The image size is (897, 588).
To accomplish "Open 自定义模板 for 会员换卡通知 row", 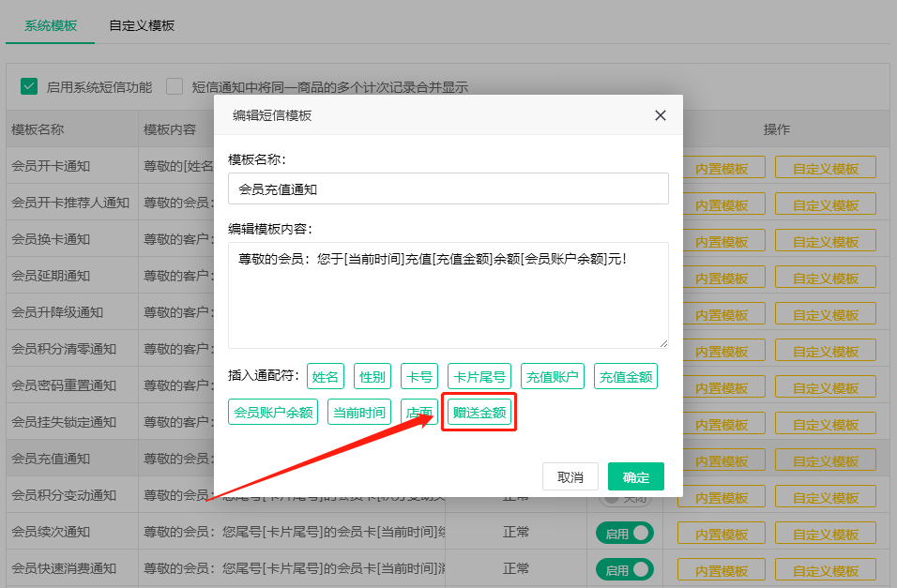I will pyautogui.click(x=826, y=241).
